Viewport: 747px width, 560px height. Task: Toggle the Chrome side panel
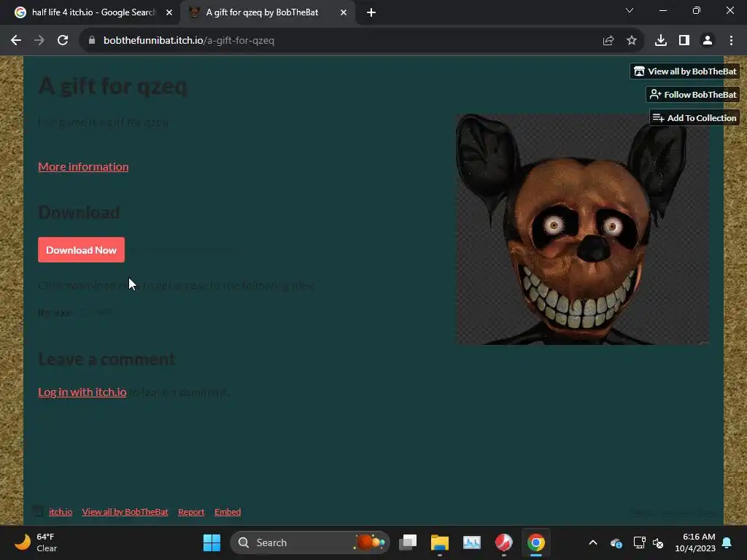tap(684, 41)
